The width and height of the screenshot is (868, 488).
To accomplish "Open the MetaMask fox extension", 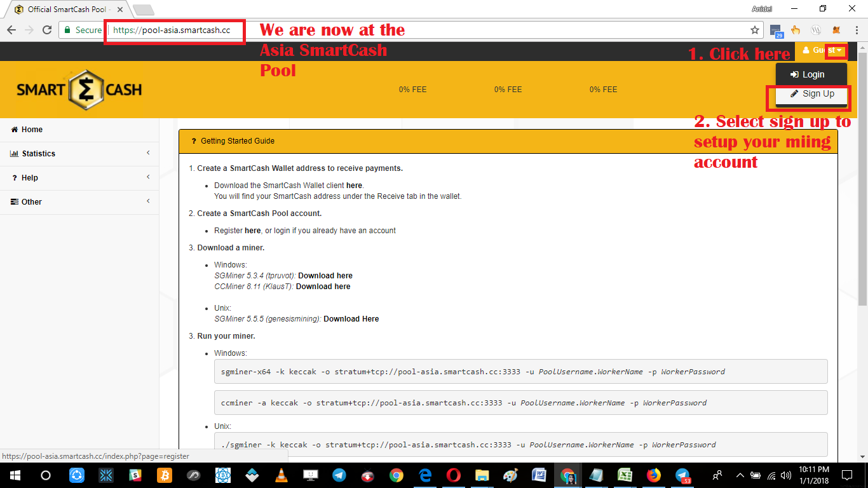I will pos(837,30).
